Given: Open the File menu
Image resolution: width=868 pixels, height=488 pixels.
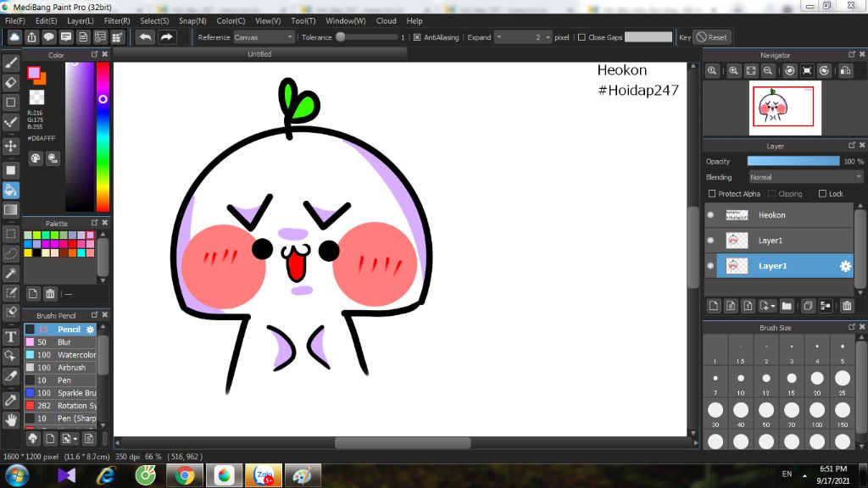Looking at the screenshot, I should tap(15, 21).
